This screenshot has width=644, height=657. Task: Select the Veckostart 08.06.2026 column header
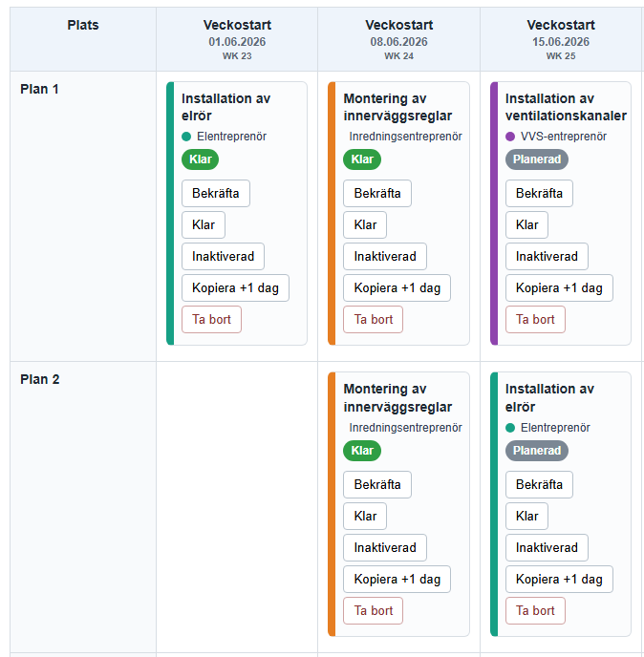point(398,39)
